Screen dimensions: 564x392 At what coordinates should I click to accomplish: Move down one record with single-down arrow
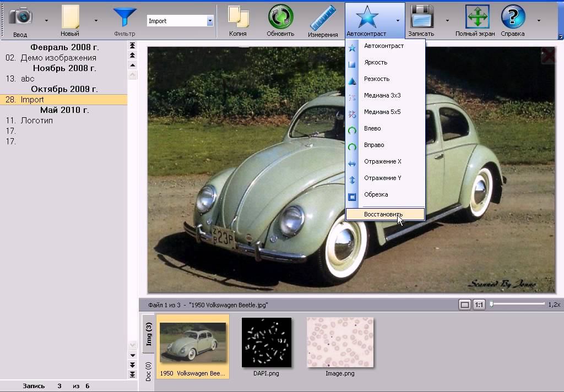[132, 355]
